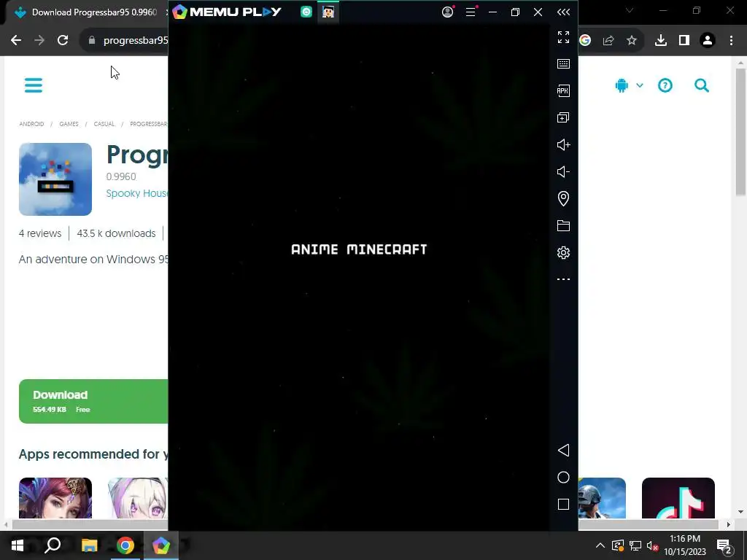The width and height of the screenshot is (747, 560).
Task: Share this page from Chrome toolbar
Action: pyautogui.click(x=608, y=41)
